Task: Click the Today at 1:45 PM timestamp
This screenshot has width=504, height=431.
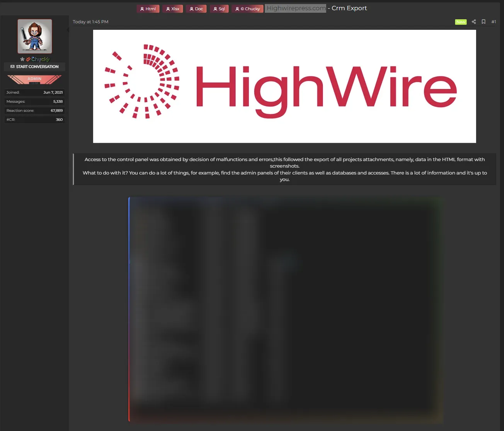Action: coord(90,22)
